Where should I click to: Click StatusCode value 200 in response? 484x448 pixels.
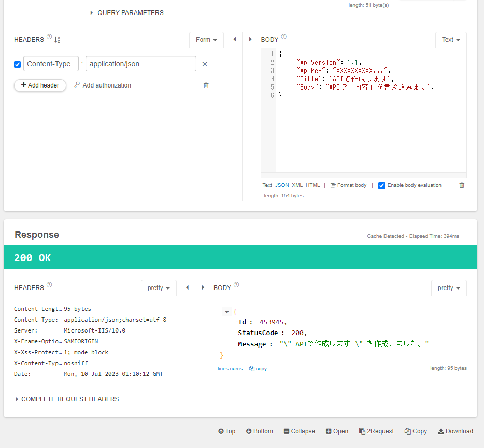pyautogui.click(x=297, y=333)
